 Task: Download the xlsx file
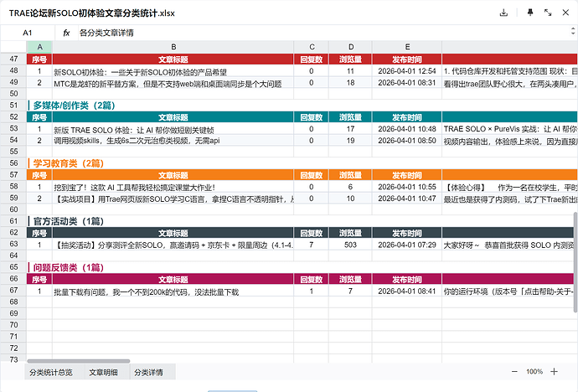point(503,13)
